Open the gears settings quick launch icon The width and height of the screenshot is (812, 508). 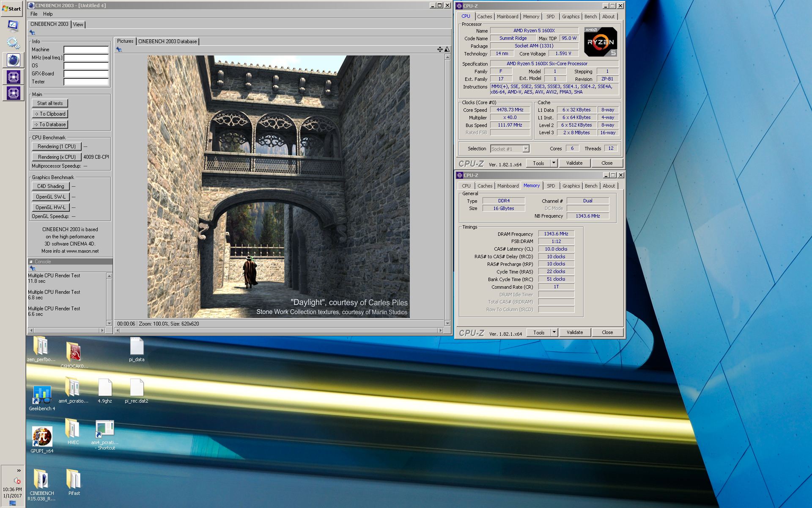tap(13, 43)
